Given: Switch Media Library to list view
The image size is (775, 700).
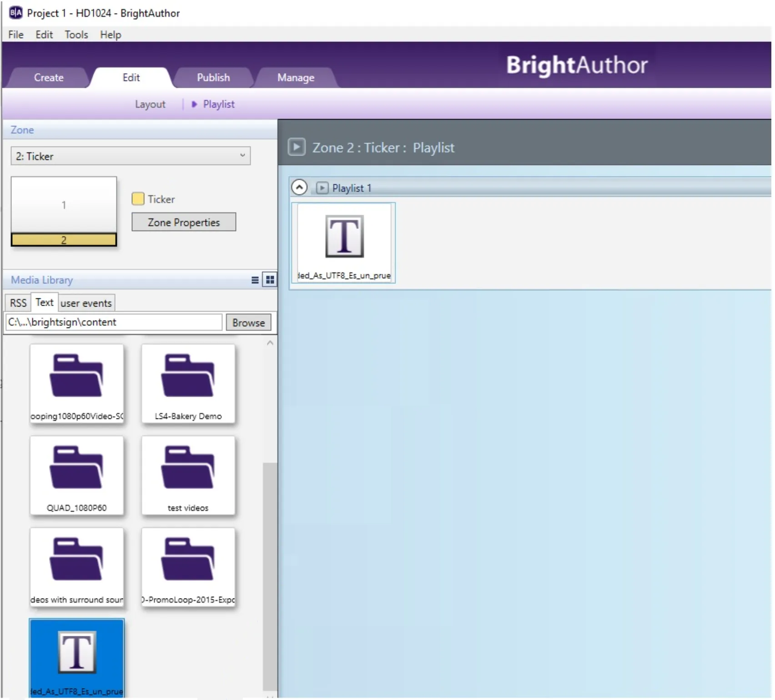Looking at the screenshot, I should point(255,280).
